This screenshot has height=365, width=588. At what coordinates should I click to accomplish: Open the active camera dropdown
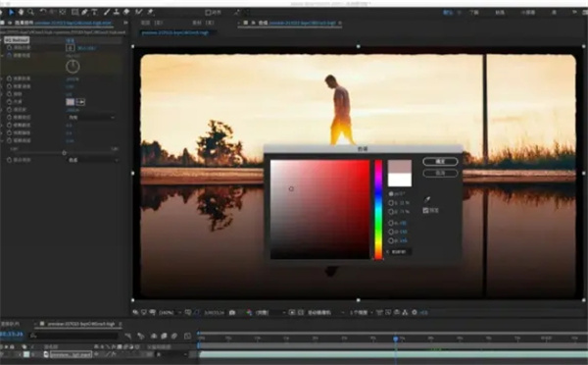pos(325,312)
